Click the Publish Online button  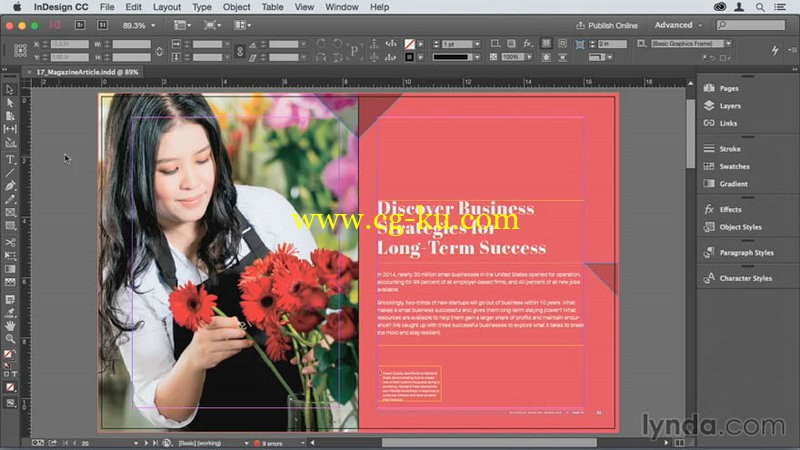click(607, 25)
